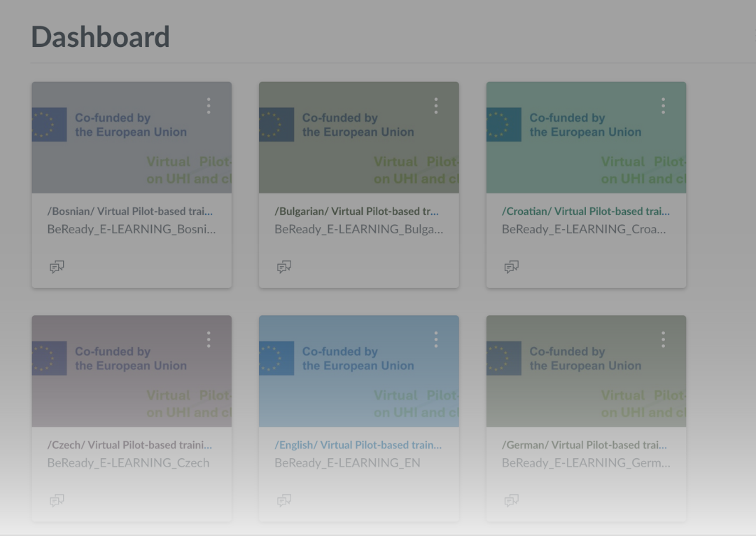Open the /Bosnian/ Virtual Pilot-based training link
Screen dimensions: 756x536
click(130, 211)
